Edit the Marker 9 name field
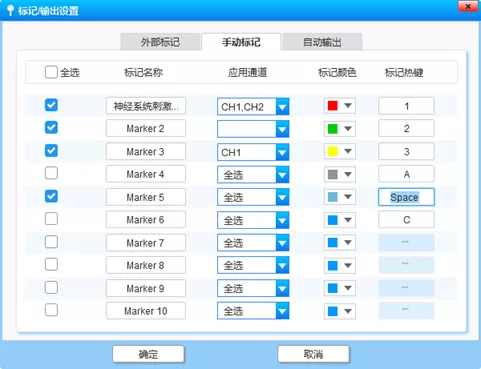 point(146,289)
